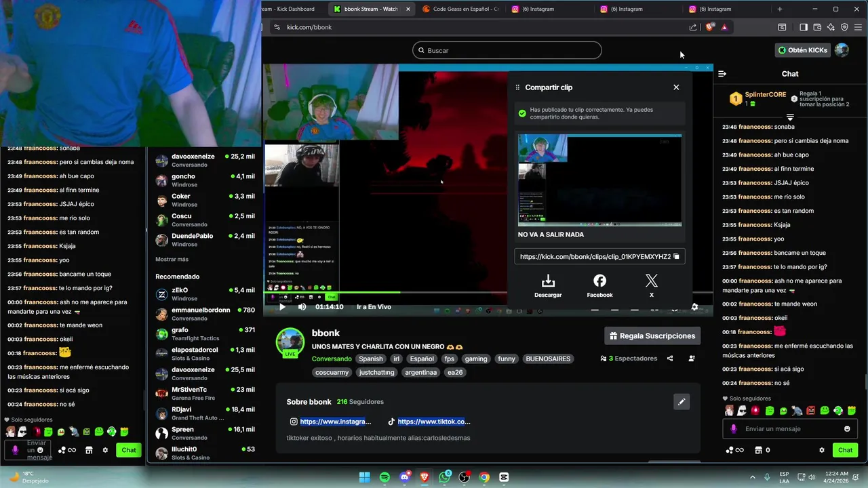Open the gear icon in the left popout chat

[x=105, y=450]
